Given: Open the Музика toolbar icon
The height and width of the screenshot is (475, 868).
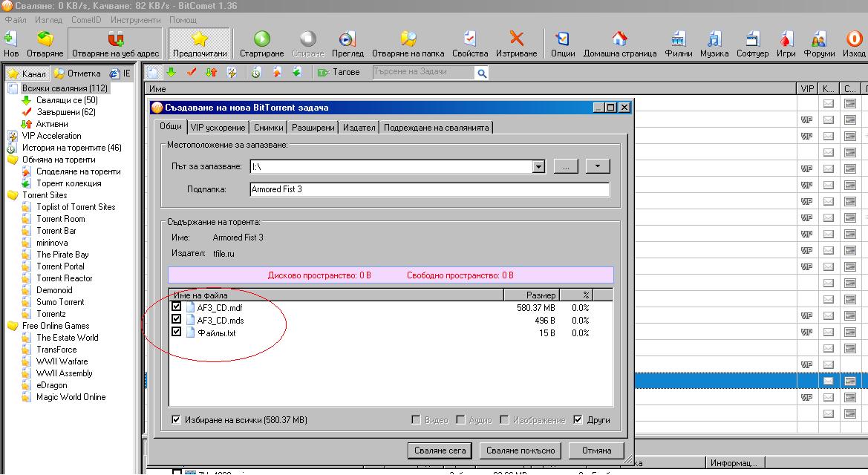Looking at the screenshot, I should (714, 39).
